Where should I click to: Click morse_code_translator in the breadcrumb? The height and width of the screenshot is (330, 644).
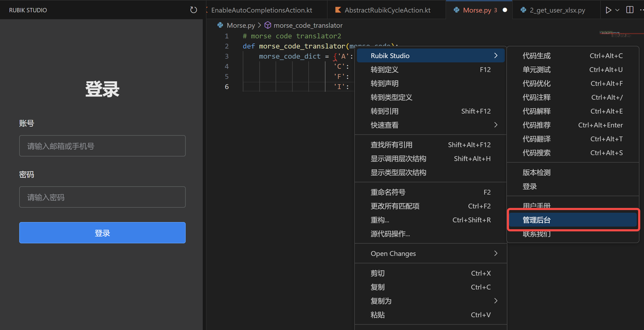coord(308,25)
